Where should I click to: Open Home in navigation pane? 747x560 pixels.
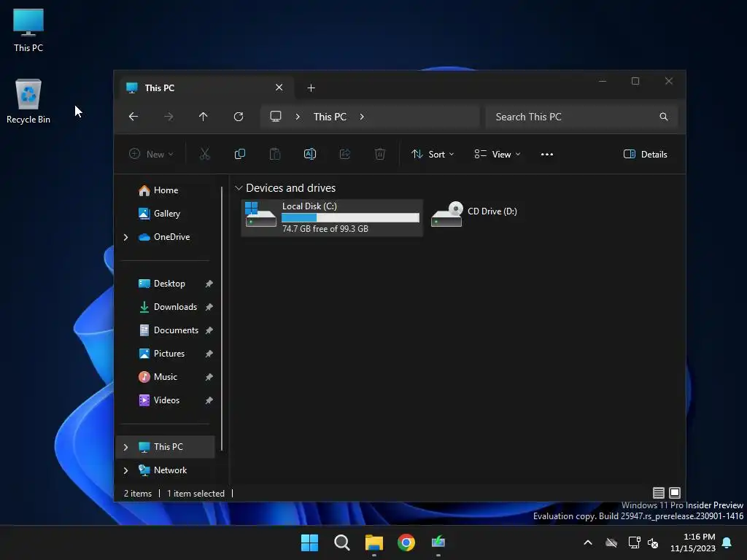[x=166, y=190]
